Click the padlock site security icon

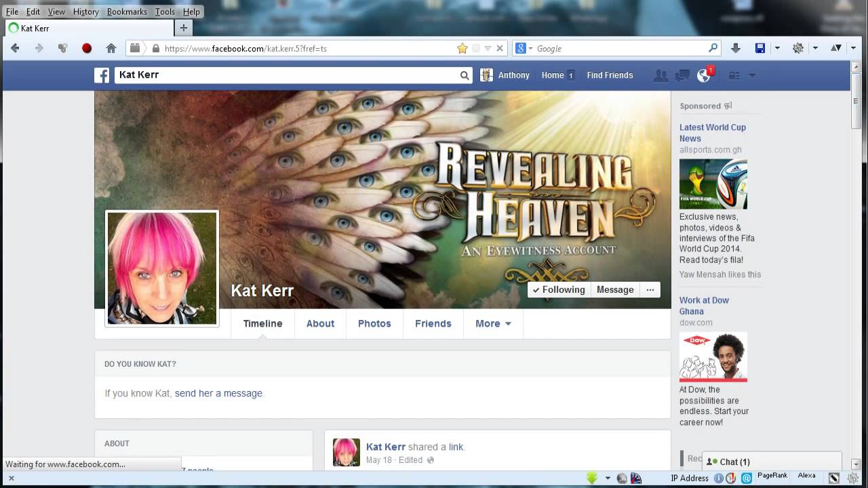point(156,49)
